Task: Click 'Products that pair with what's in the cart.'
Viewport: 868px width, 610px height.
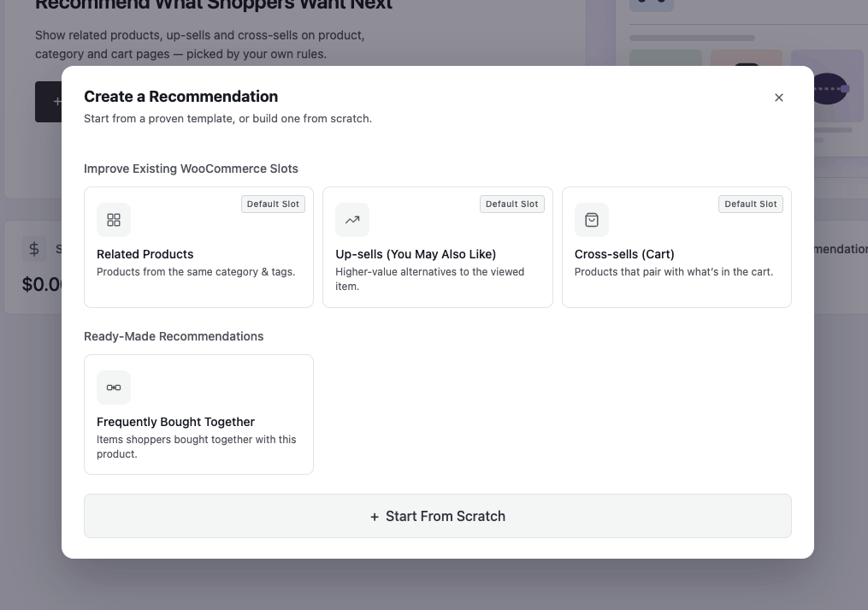Action: coord(674,272)
